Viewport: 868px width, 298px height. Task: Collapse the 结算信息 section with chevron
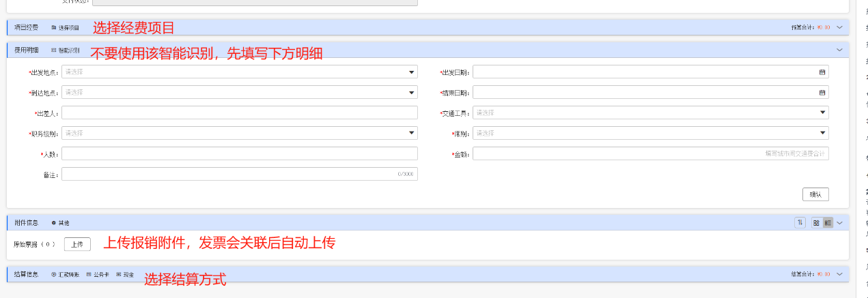(839, 274)
